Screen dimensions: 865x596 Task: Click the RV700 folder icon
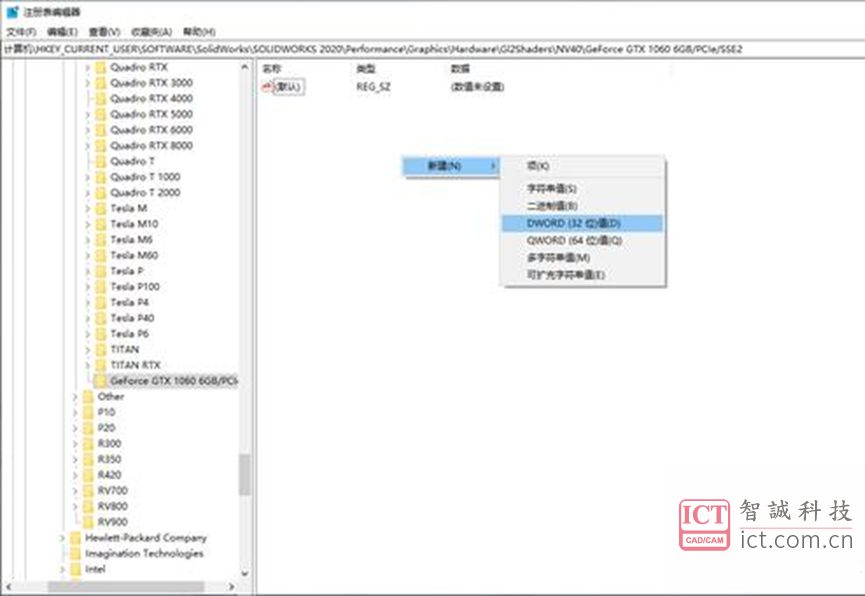pos(88,491)
